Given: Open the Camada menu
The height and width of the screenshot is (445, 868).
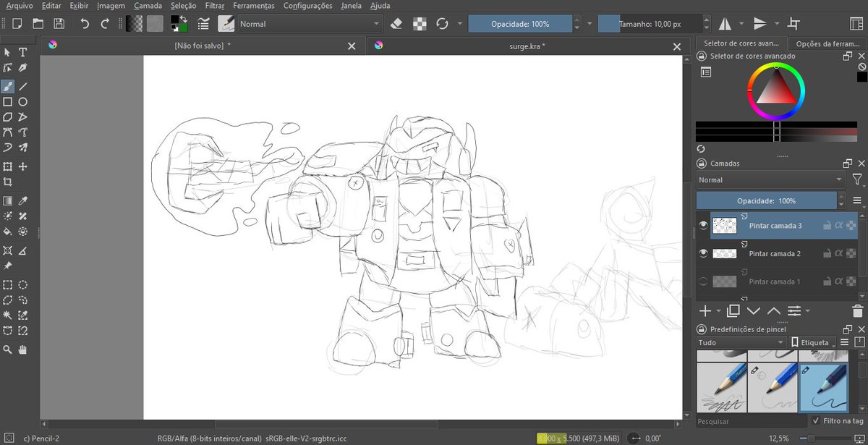Looking at the screenshot, I should click(x=148, y=6).
